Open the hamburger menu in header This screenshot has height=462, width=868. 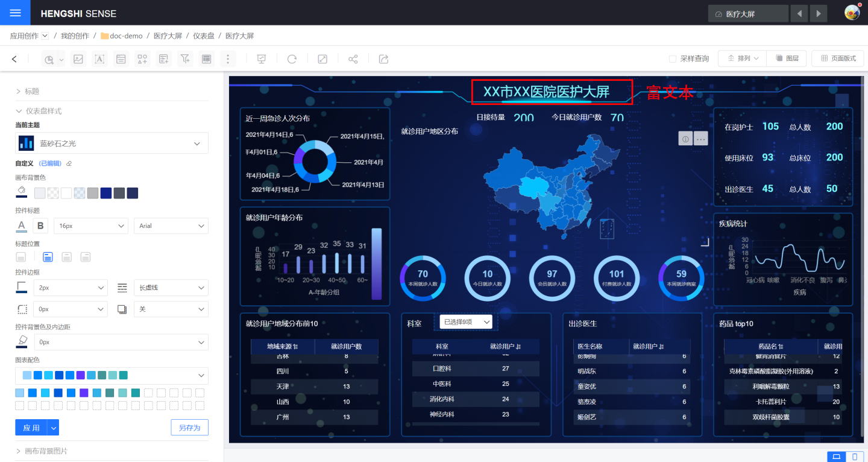point(15,13)
